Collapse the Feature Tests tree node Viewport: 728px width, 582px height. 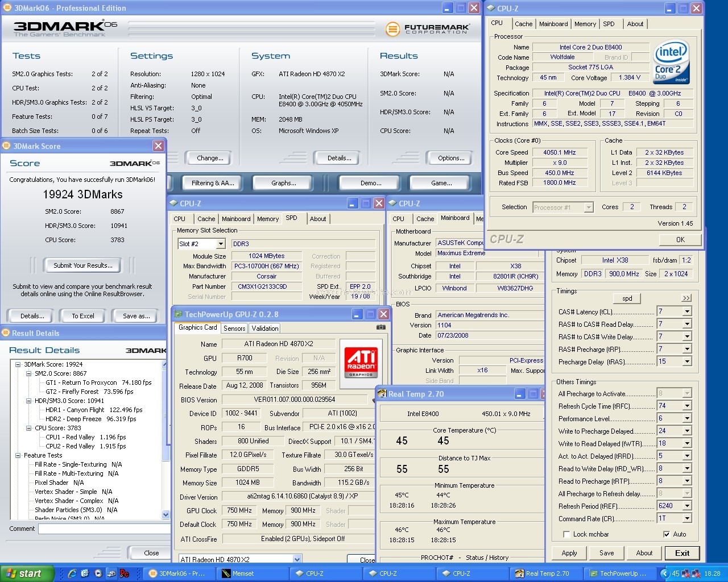point(18,455)
